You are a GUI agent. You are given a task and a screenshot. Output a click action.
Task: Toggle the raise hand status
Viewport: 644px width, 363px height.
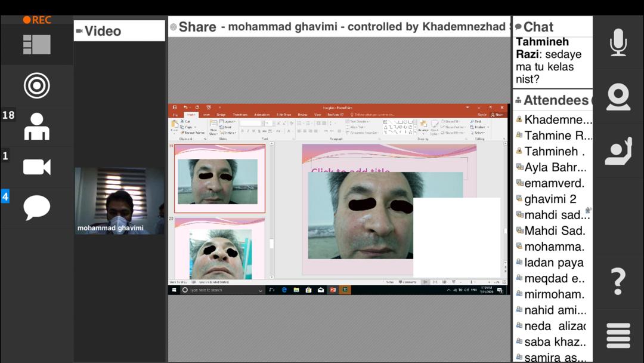pos(618,151)
